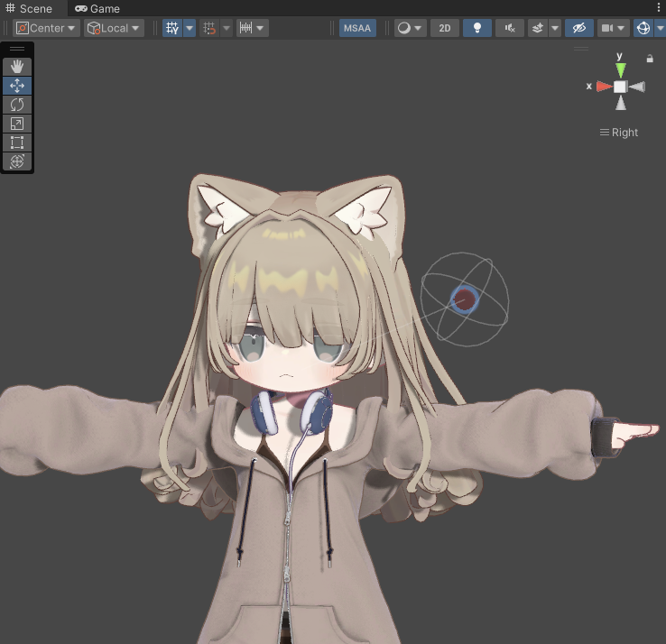Toggle hidden objects visibility eye icon
This screenshot has height=644, width=666.
pos(579,28)
